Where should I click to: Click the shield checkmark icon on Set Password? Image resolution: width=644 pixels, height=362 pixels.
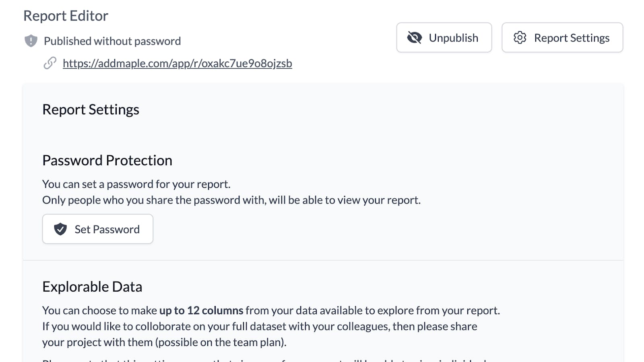tap(60, 229)
